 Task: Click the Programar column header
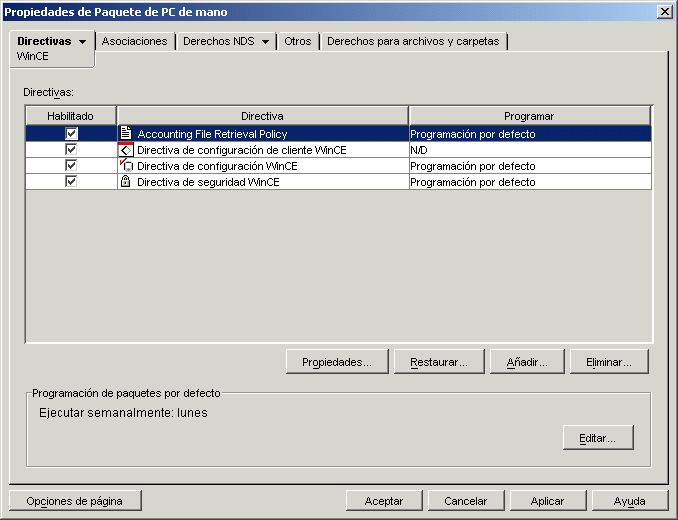coord(529,116)
